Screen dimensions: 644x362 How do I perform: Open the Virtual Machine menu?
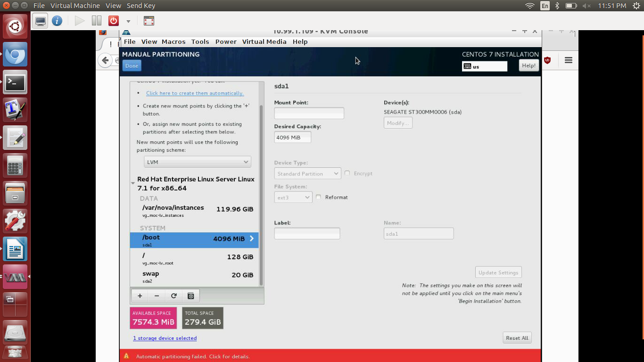(75, 6)
